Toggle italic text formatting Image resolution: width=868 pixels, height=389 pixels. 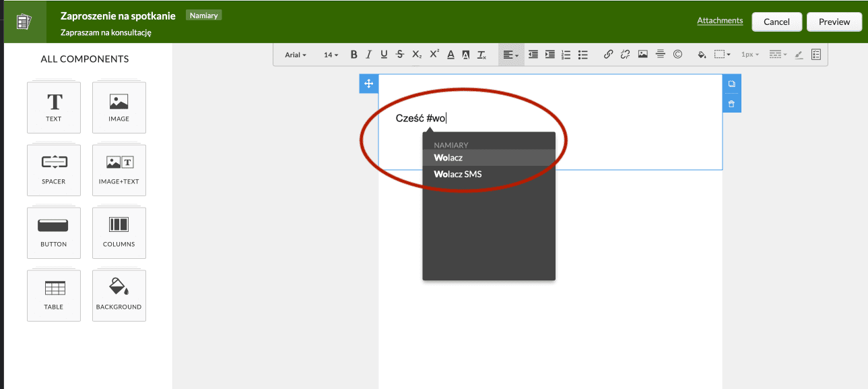pos(369,55)
